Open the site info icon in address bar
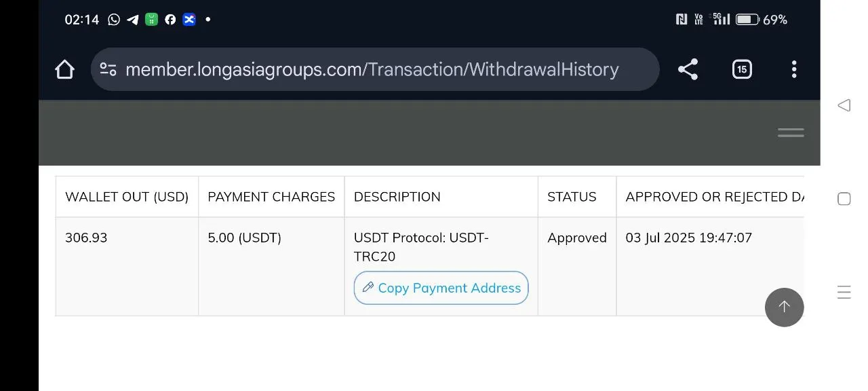 pyautogui.click(x=108, y=69)
